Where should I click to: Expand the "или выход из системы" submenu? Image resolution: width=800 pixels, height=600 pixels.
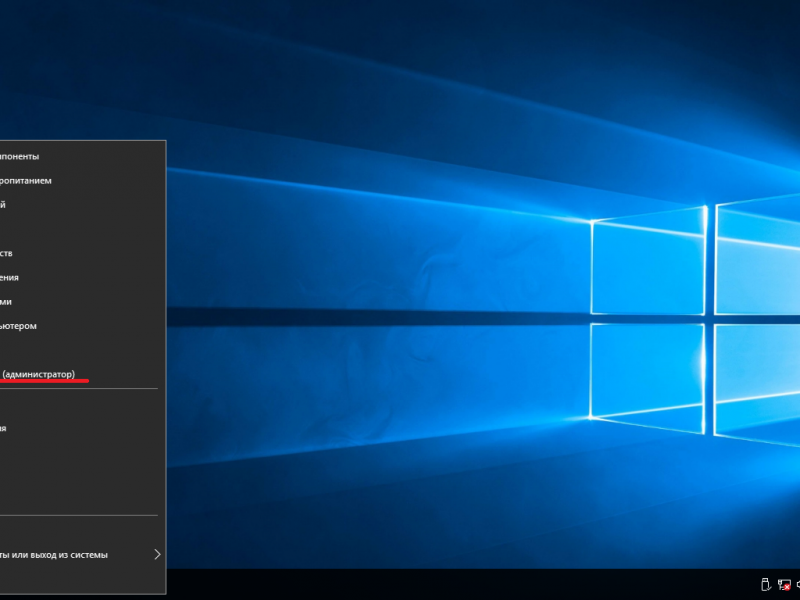pos(82,555)
